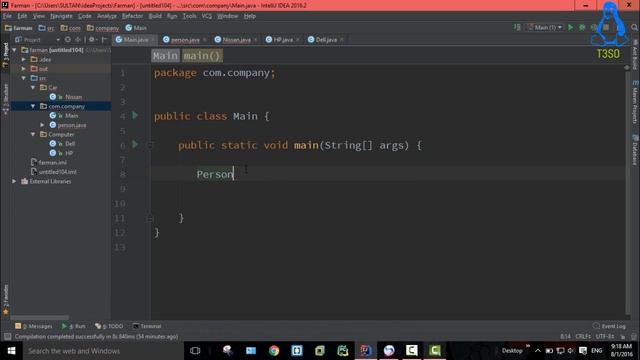Open the Structure tool window side tab

[5, 99]
